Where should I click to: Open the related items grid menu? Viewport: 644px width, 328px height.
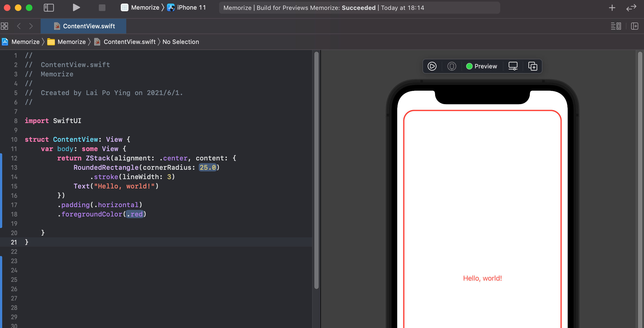4,26
